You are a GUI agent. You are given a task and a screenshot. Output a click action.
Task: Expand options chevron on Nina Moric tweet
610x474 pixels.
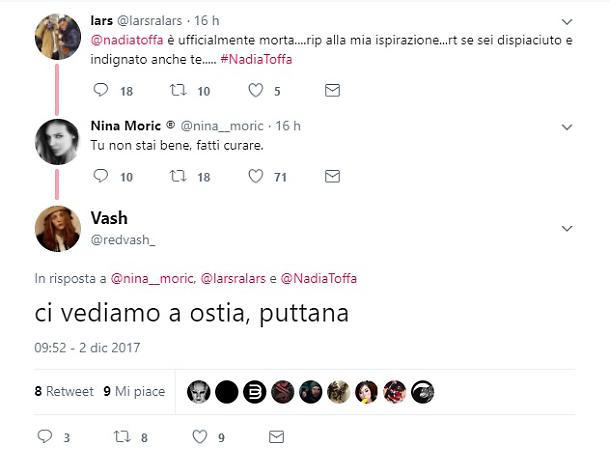567,127
